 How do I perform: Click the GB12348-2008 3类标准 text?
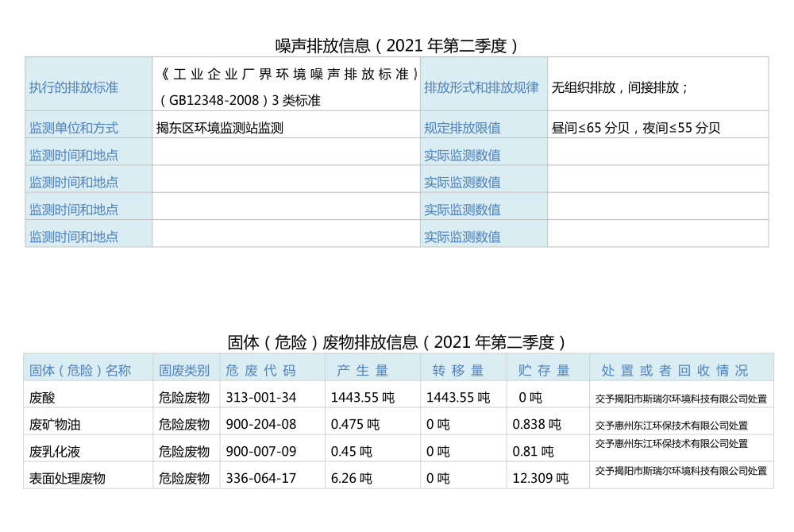(x=240, y=100)
